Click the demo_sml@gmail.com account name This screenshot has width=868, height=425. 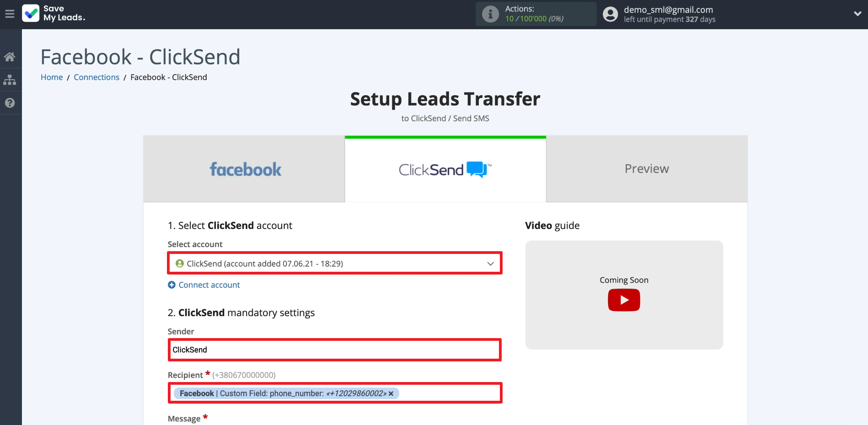point(668,10)
